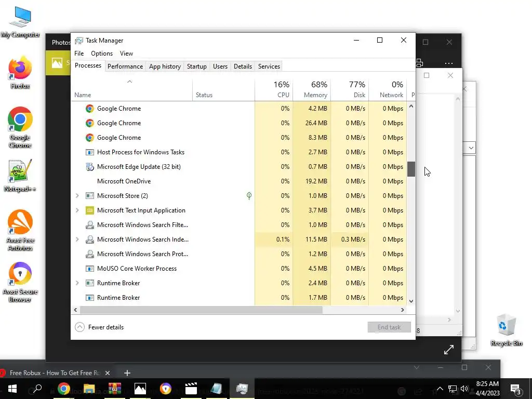Open File Explorer from the taskbar

(89, 389)
